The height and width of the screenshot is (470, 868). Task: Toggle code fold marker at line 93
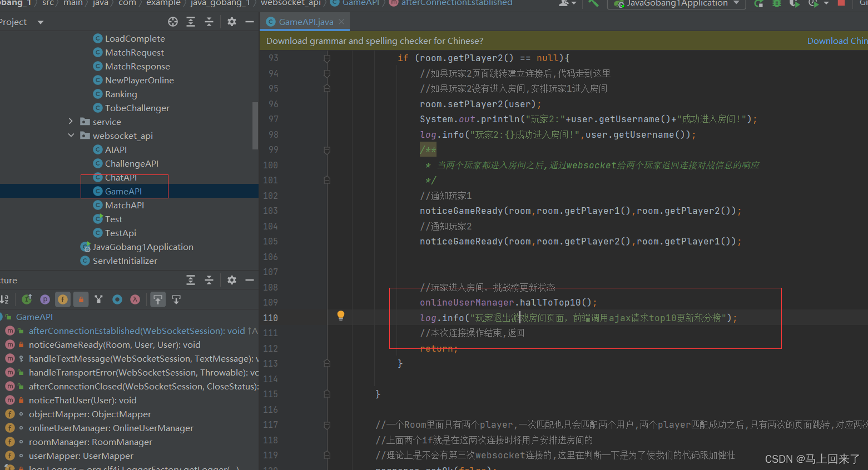327,58
